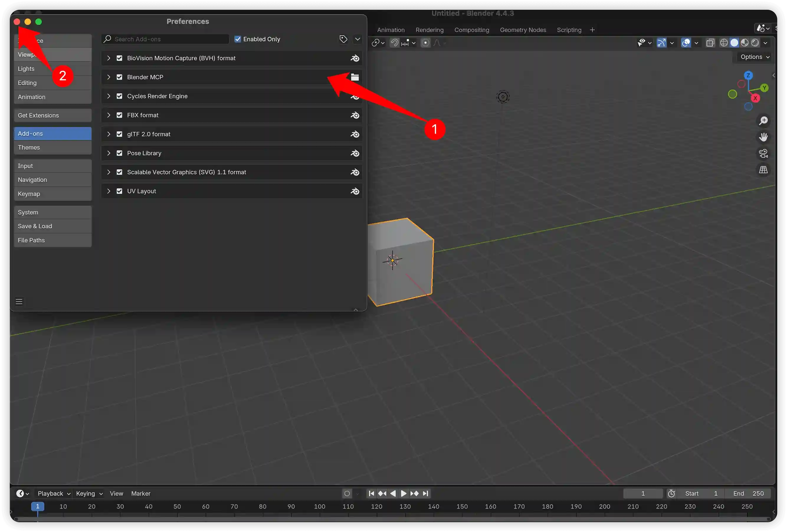Click the Z axis on navigation gizmo
Screen dimensions: 787x532
click(x=748, y=75)
